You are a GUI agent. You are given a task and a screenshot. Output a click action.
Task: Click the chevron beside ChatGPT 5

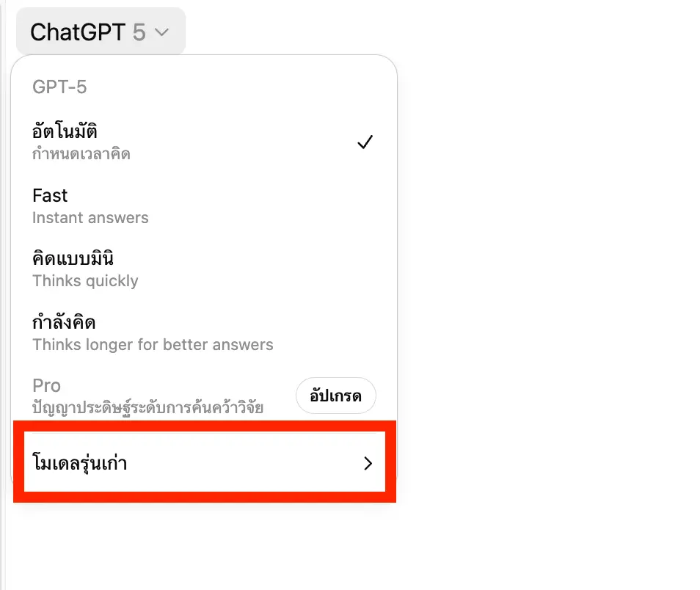point(163,32)
